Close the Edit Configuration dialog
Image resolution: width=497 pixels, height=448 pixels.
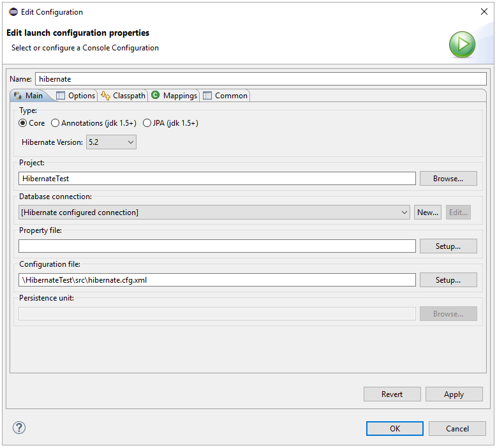click(x=483, y=12)
